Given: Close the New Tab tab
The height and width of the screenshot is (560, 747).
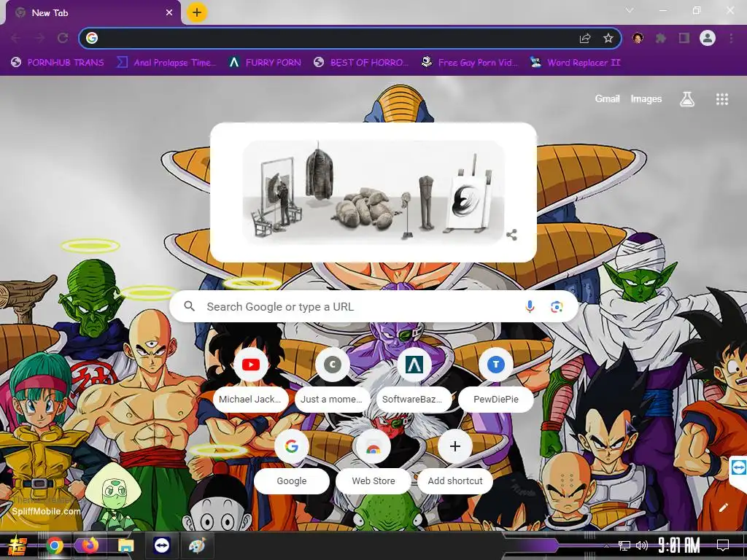Looking at the screenshot, I should click(169, 13).
